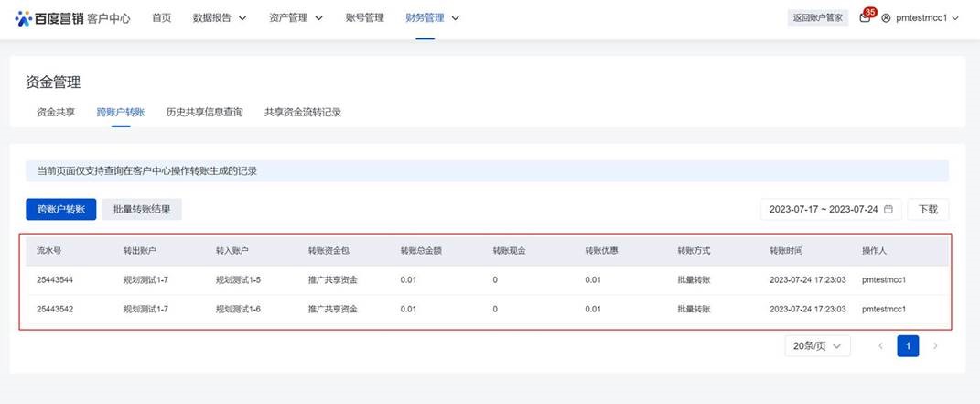Viewport: 980px width, 404px height.
Task: Open the 20条/页 page size selector
Action: [x=817, y=346]
